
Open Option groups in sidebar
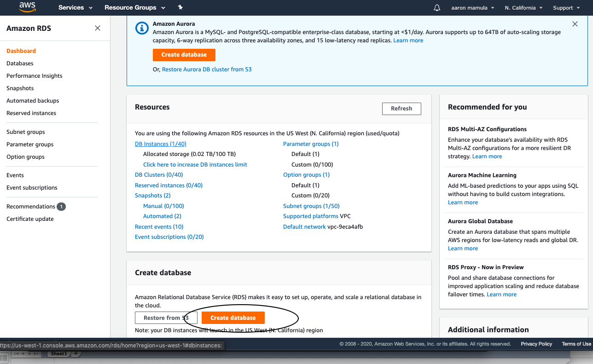pyautogui.click(x=25, y=157)
